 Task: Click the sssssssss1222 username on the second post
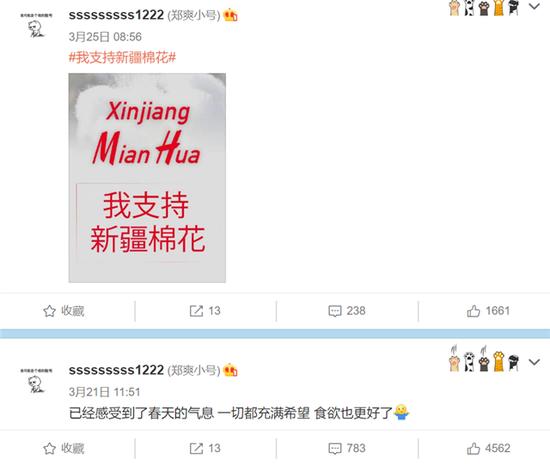116,370
